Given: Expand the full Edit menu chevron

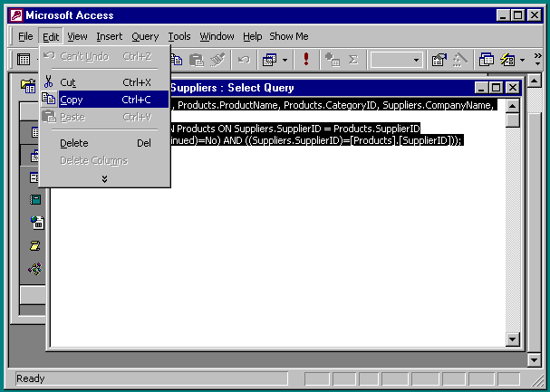Looking at the screenshot, I should pos(104,179).
